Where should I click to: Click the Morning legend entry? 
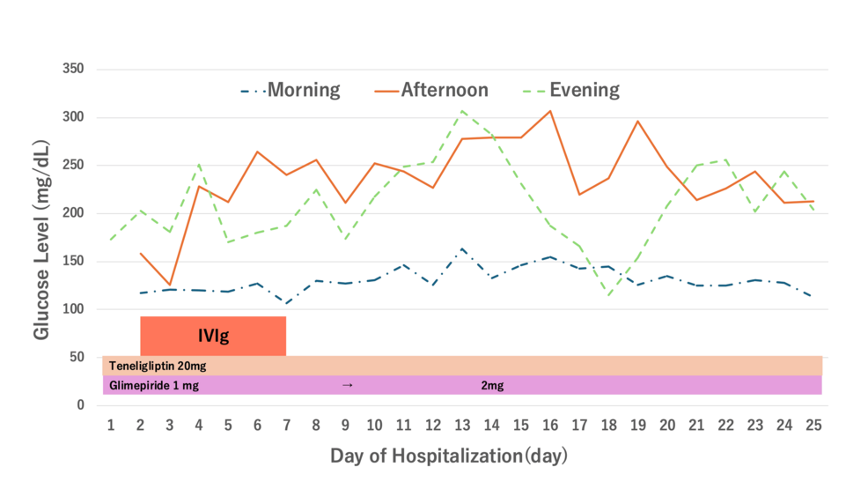coord(291,90)
